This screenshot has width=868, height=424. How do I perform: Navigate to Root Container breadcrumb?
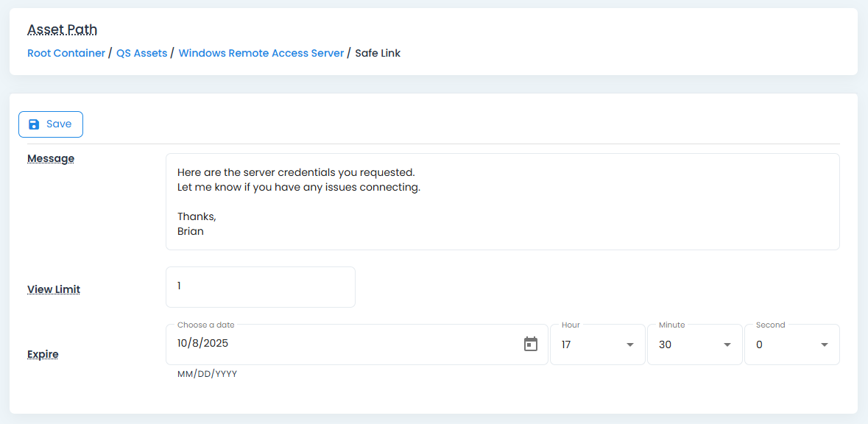tap(66, 53)
